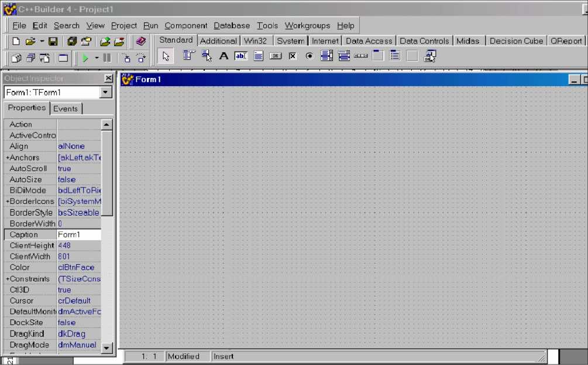This screenshot has height=365, width=588.
Task: Select the RadioButton component icon
Action: pos(310,56)
